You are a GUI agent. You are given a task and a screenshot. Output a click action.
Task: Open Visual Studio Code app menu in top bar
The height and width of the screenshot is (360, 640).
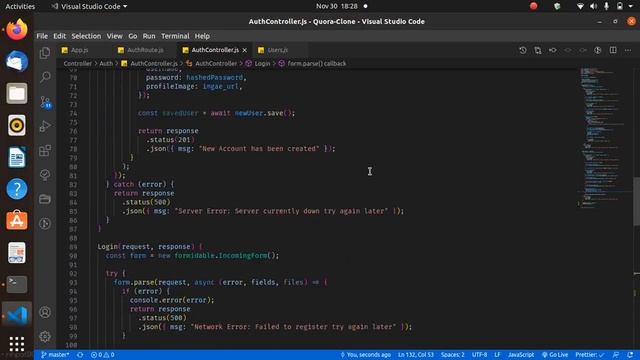click(x=89, y=6)
